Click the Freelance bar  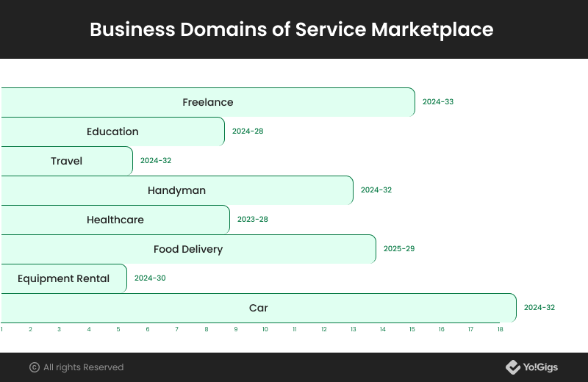click(208, 102)
